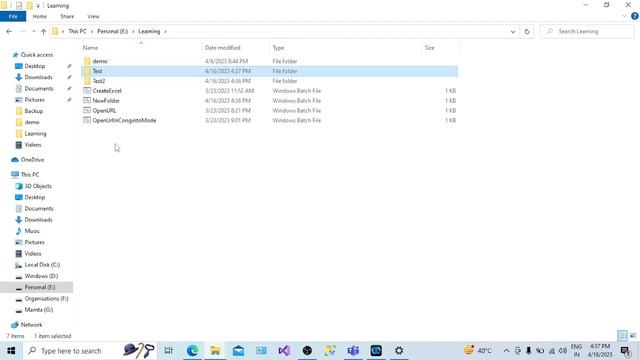640x360 pixels.
Task: Select OpenURL batch file
Action: 104,111
